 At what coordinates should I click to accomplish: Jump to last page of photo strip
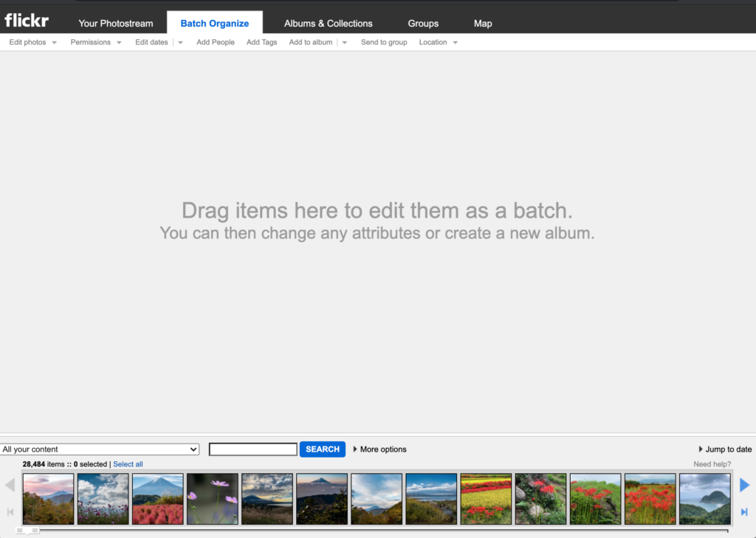click(744, 512)
